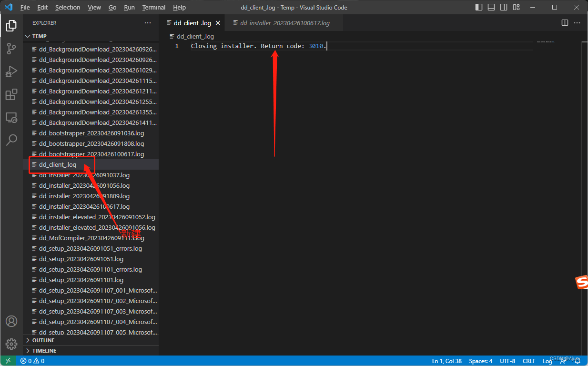Click the Split Editor icon
This screenshot has height=366, width=588.
pos(565,22)
